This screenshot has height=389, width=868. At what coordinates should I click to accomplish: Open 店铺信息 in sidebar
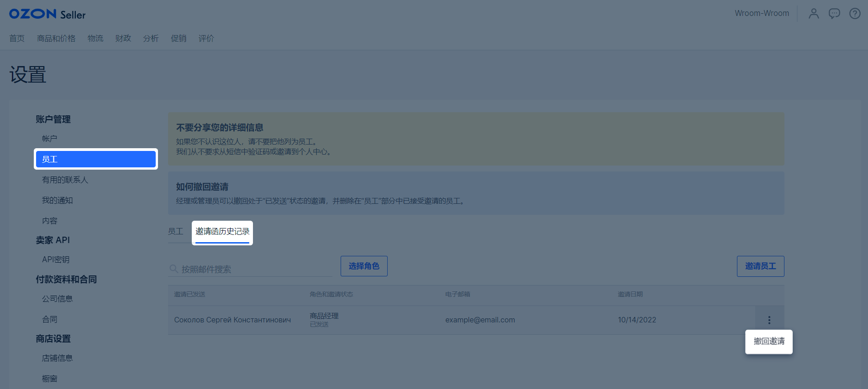pyautogui.click(x=58, y=358)
